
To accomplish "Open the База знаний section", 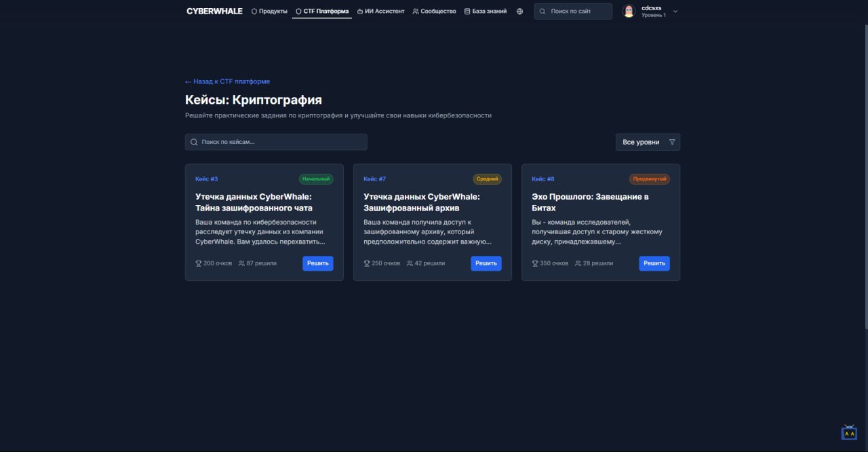I will pos(486,12).
